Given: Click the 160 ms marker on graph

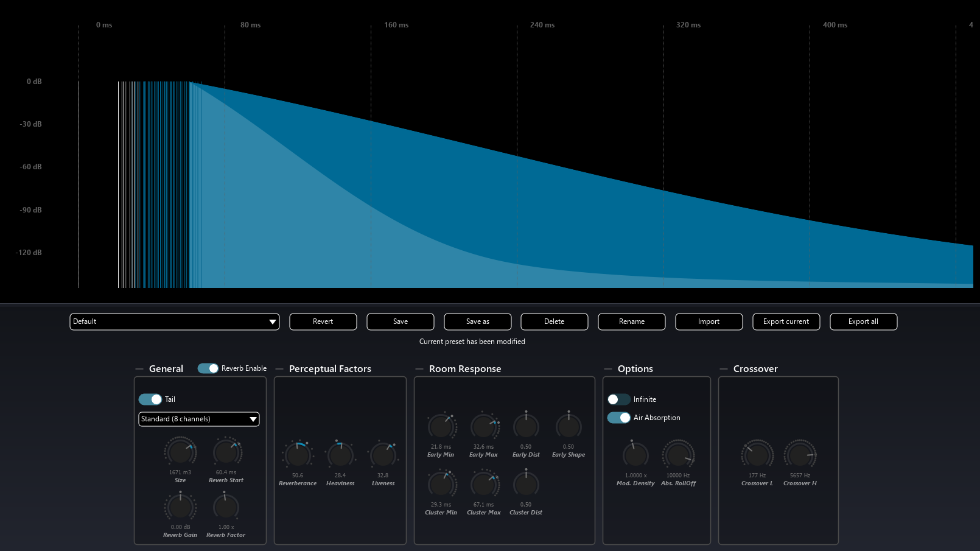Looking at the screenshot, I should pos(396,25).
